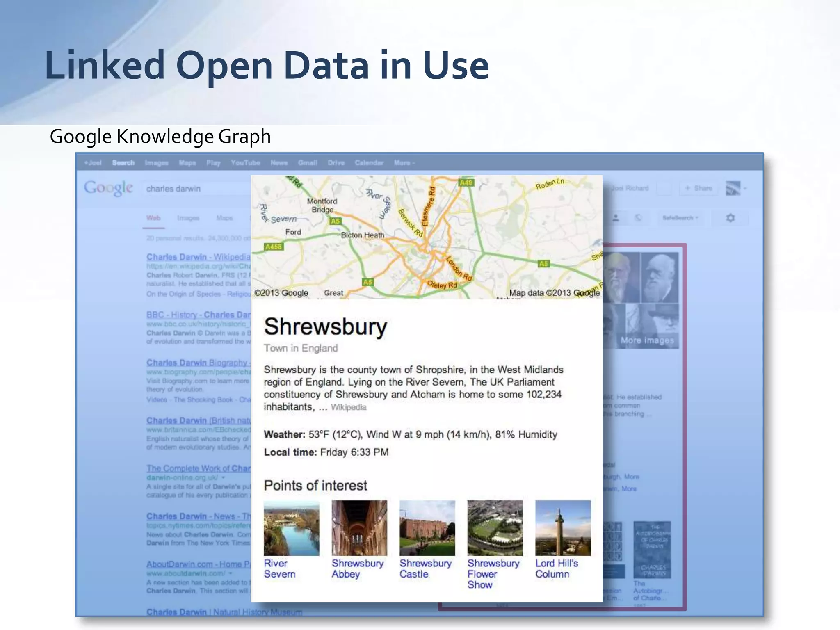Click the top-left Darwin portrait photo
This screenshot has width=840, height=630.
[621, 277]
